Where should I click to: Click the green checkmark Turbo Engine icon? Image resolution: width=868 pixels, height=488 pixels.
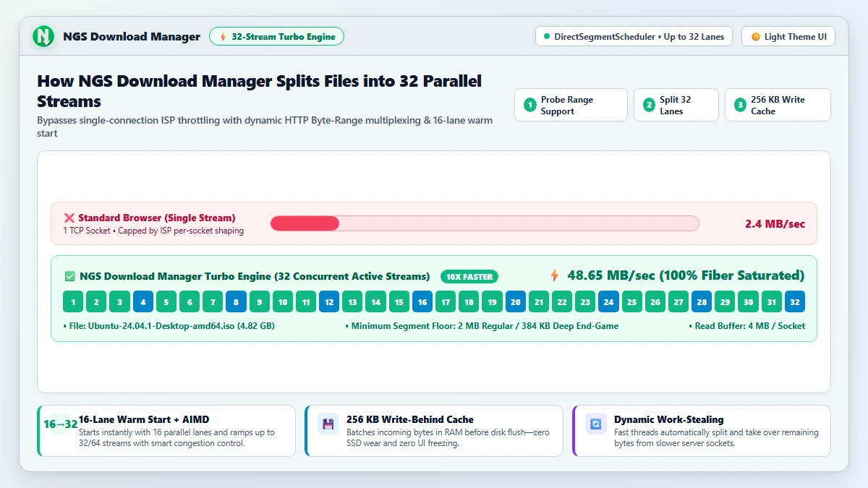click(70, 276)
